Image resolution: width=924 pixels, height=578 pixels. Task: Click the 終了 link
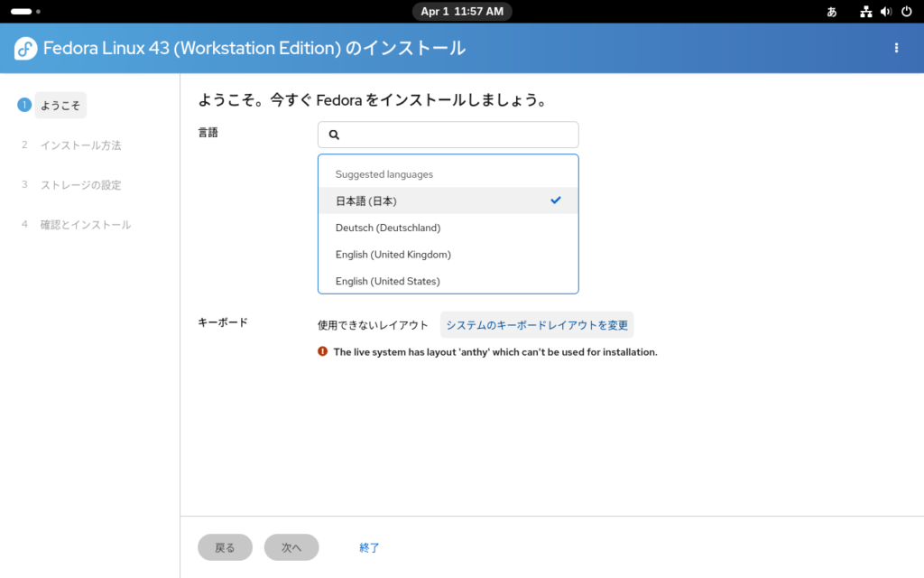click(369, 547)
